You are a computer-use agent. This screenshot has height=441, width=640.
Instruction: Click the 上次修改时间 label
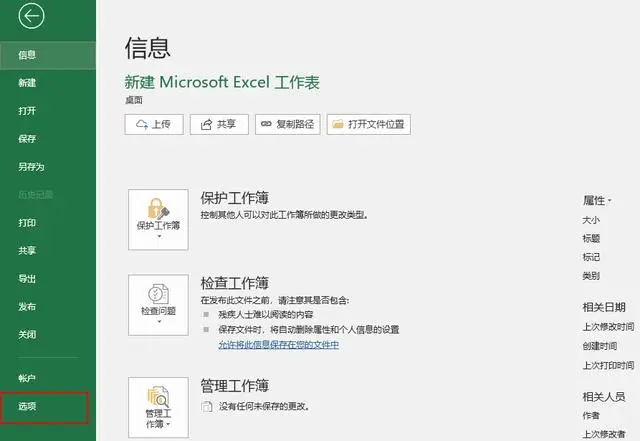click(608, 327)
